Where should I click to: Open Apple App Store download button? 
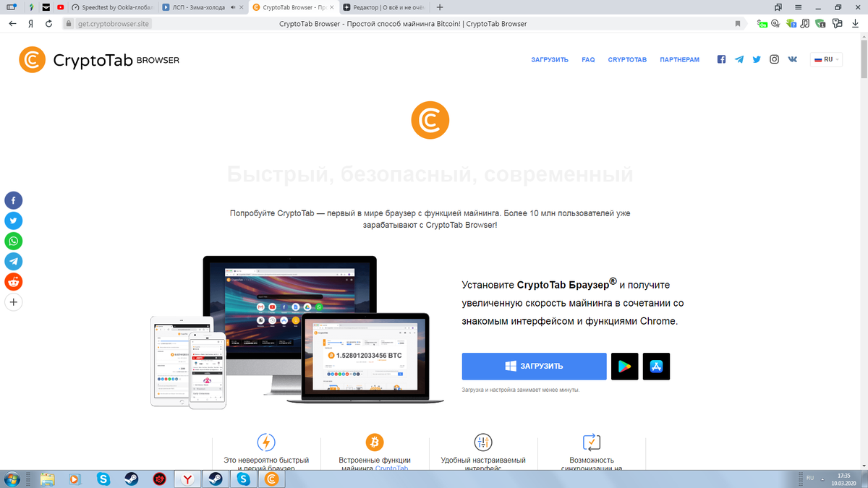(x=656, y=367)
